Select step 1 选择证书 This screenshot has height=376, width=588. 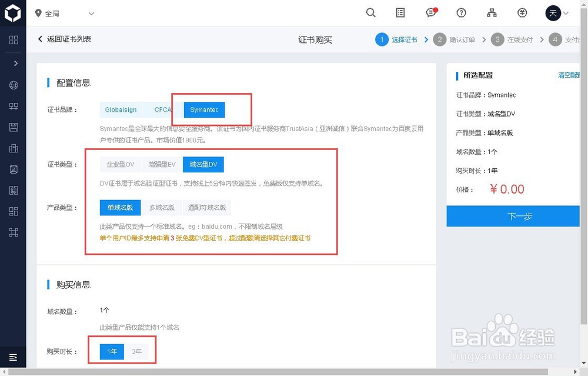point(397,39)
